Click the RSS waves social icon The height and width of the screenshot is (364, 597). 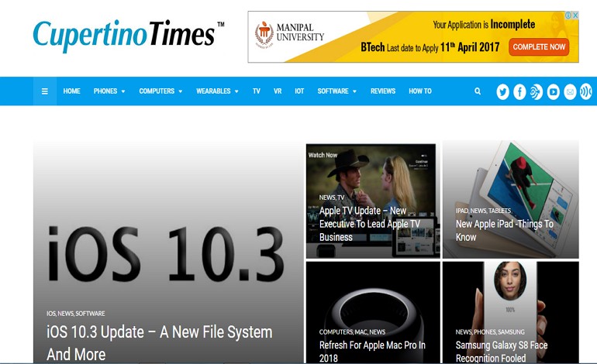[x=586, y=91]
